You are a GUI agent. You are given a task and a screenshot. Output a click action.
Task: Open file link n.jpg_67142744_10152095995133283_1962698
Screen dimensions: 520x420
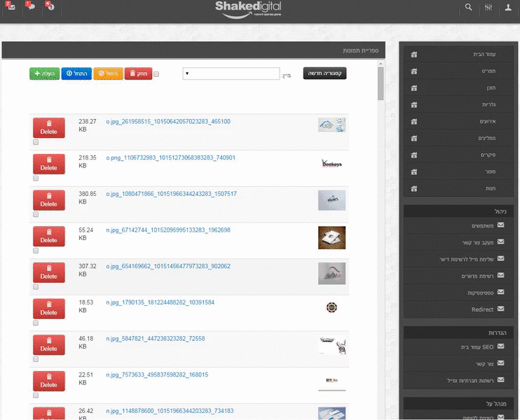pyautogui.click(x=168, y=230)
